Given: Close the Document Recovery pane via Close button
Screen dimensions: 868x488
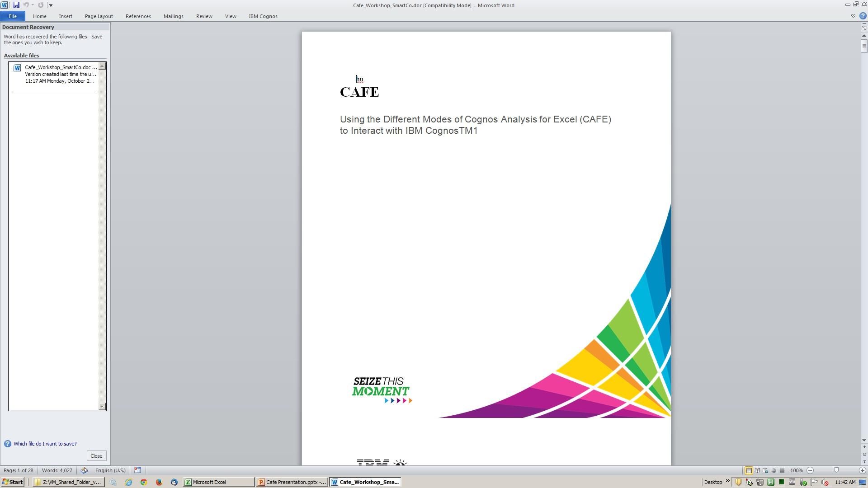Looking at the screenshot, I should pyautogui.click(x=96, y=456).
